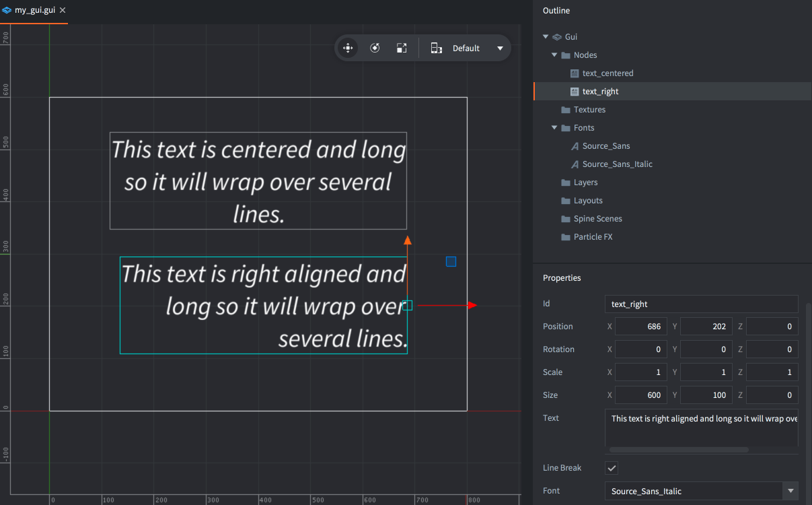Toggle the Line Break checkbox
This screenshot has width=812, height=505.
click(x=612, y=468)
